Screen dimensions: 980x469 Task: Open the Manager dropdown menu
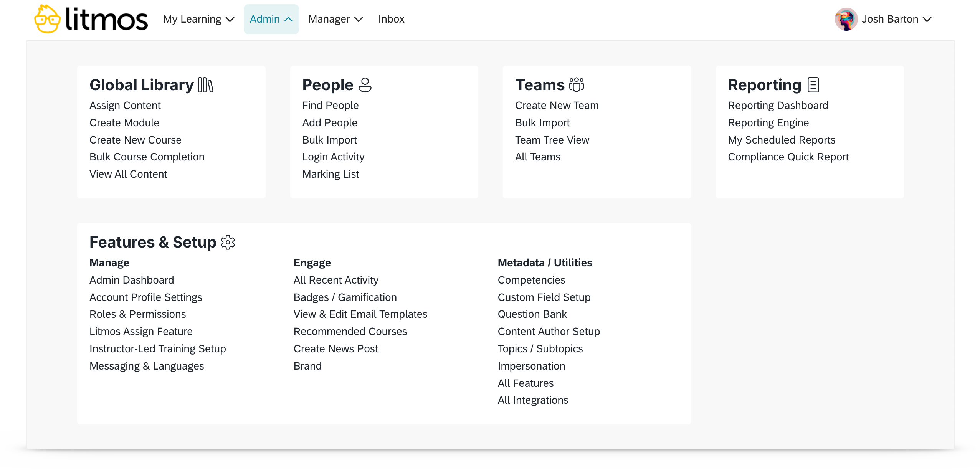tap(335, 19)
